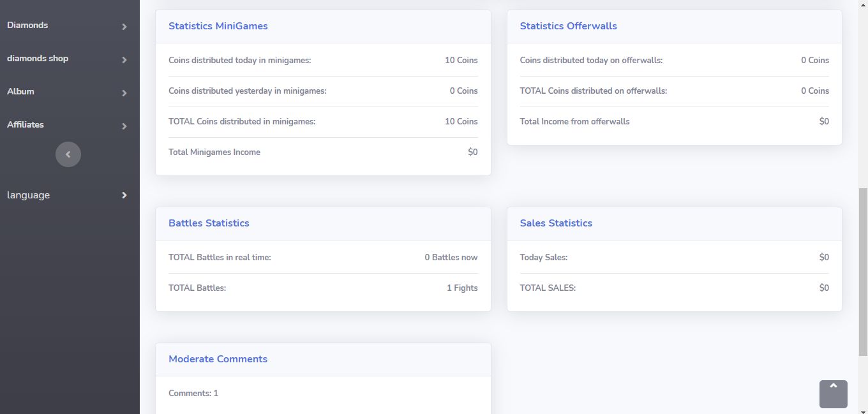The width and height of the screenshot is (868, 414).
Task: Open the language chevron dropdown
Action: coord(124,195)
